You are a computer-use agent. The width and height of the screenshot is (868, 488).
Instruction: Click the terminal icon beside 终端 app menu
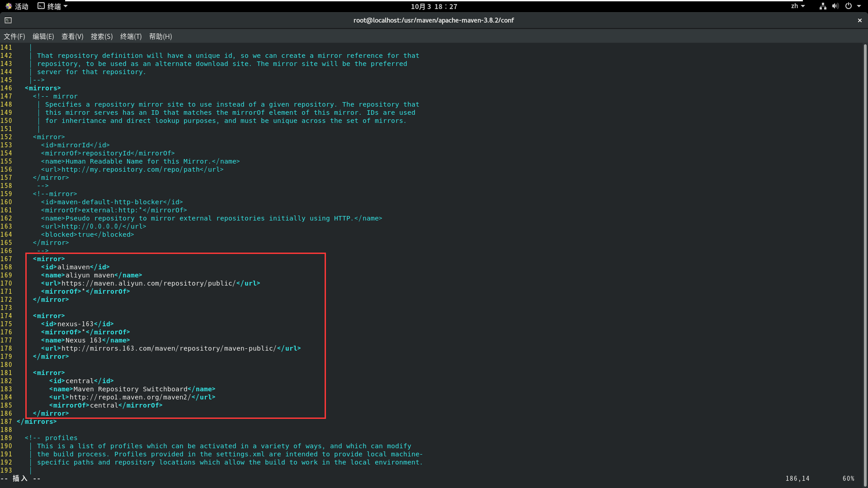click(41, 6)
